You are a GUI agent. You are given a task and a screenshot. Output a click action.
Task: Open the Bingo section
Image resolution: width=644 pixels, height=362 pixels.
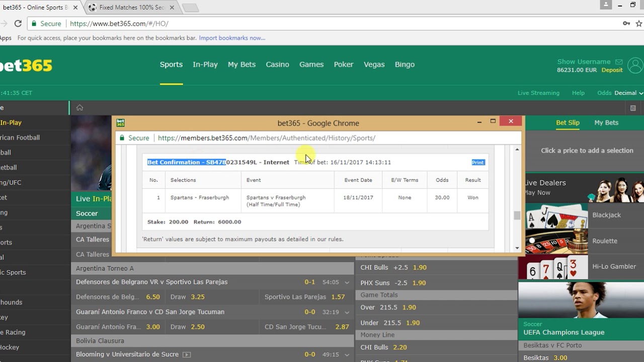[405, 64]
